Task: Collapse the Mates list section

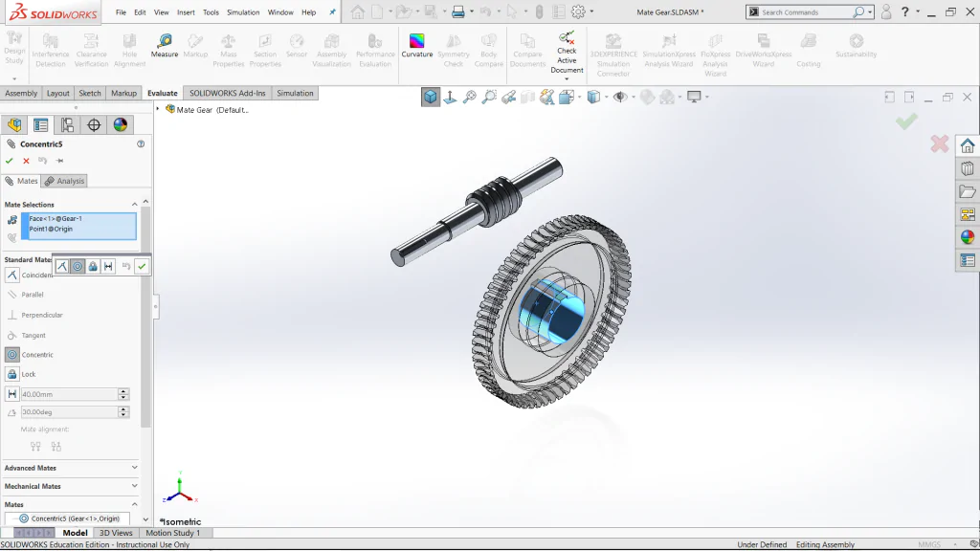Action: [134, 504]
